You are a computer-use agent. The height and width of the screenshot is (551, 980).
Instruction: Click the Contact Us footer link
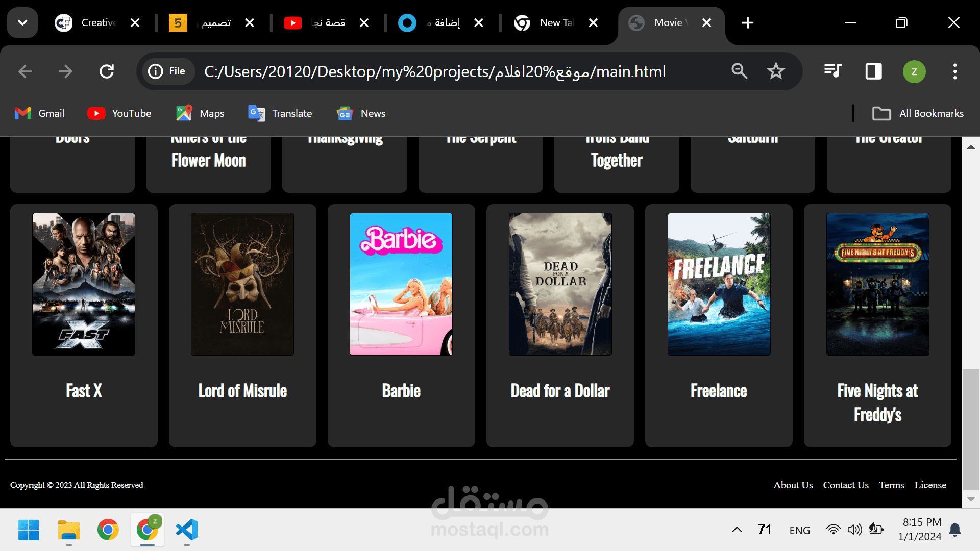(x=846, y=485)
